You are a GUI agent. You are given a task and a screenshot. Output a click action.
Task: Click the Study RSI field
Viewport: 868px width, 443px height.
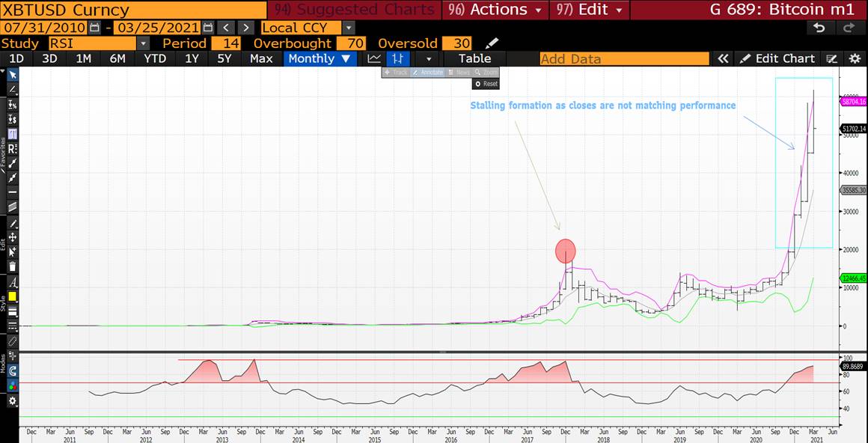pos(92,43)
